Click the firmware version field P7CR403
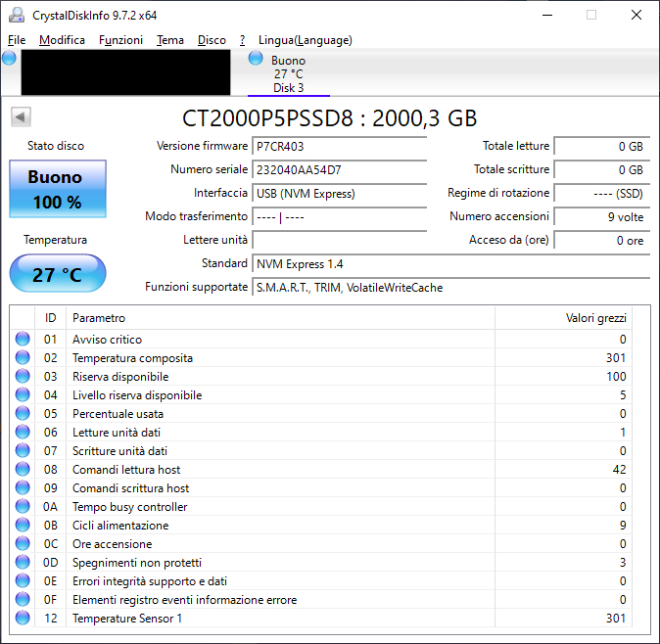This screenshot has height=644, width=660. [x=339, y=147]
